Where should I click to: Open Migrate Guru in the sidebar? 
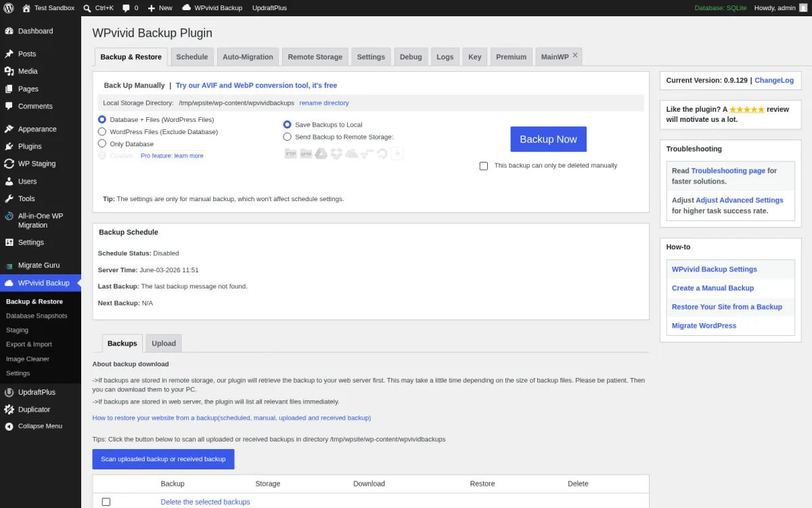click(41, 266)
